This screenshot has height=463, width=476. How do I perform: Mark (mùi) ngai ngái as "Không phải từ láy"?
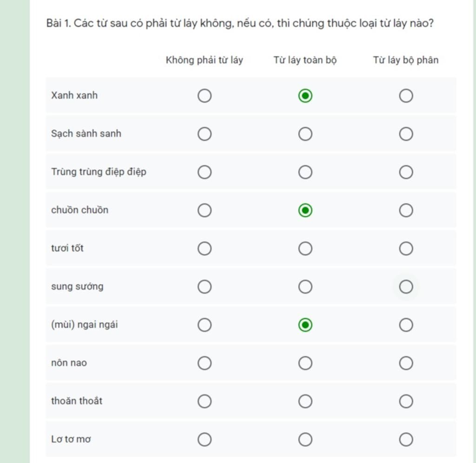pyautogui.click(x=205, y=325)
